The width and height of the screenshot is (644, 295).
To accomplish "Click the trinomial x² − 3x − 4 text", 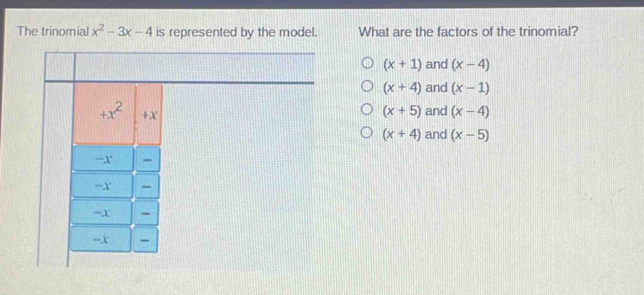I will tap(123, 31).
